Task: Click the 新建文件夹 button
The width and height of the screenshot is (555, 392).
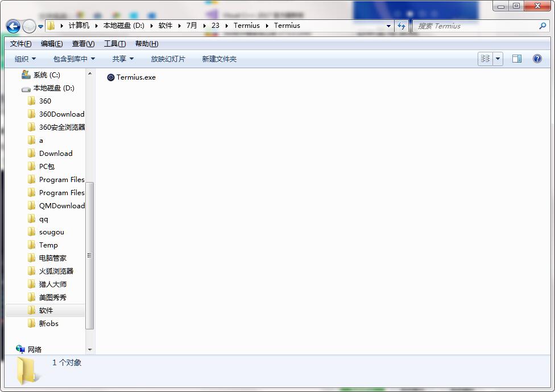Action: 219,59
